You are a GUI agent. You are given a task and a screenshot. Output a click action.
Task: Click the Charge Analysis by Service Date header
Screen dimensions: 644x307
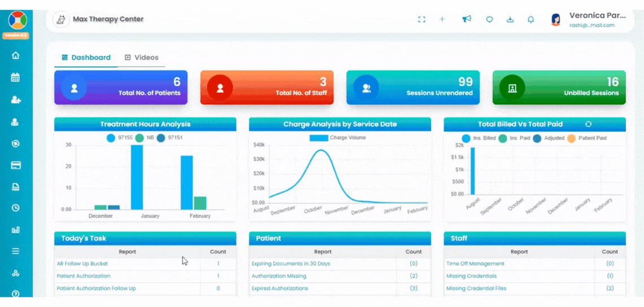point(340,124)
